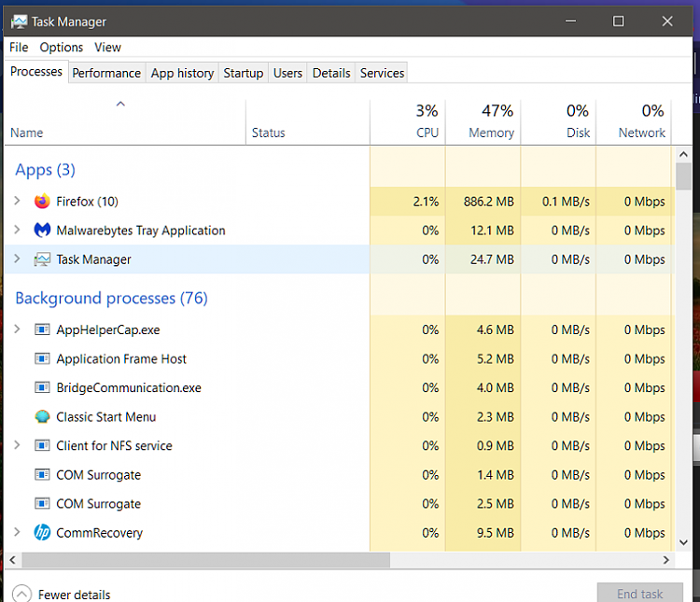Click the Firefox icon in Apps list
Image resolution: width=700 pixels, height=602 pixels.
(x=42, y=202)
